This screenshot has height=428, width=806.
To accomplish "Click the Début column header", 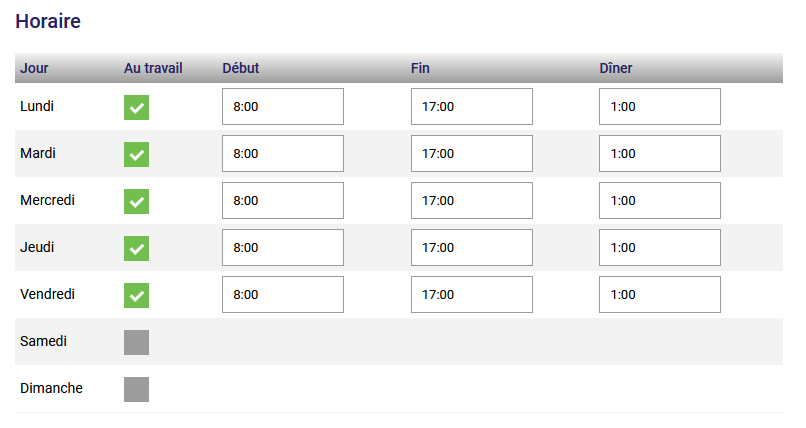I will [240, 68].
